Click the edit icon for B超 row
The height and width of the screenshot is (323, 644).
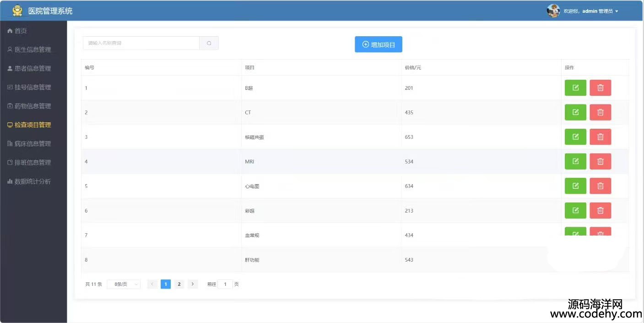point(575,88)
